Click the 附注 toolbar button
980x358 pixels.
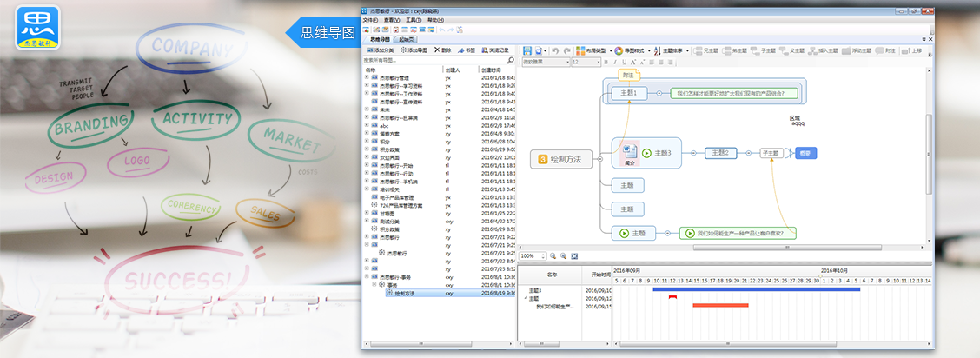coord(885,50)
